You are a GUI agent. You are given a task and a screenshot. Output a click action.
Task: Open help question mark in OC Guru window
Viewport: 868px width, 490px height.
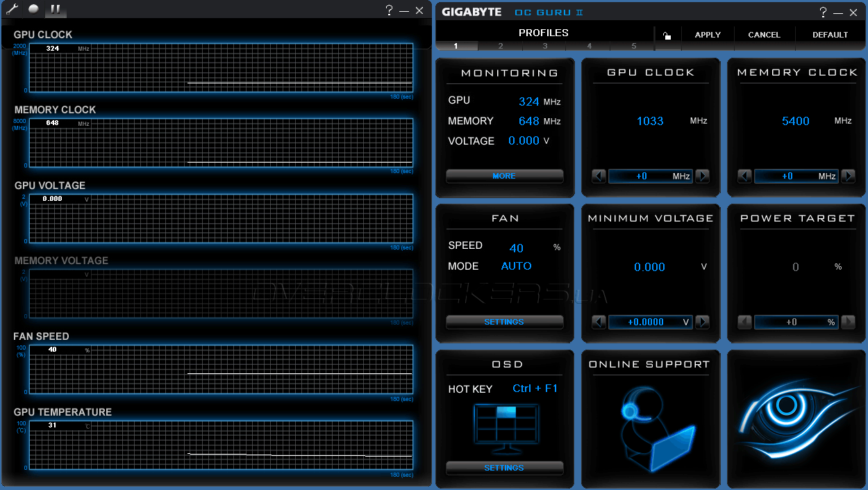tap(823, 12)
